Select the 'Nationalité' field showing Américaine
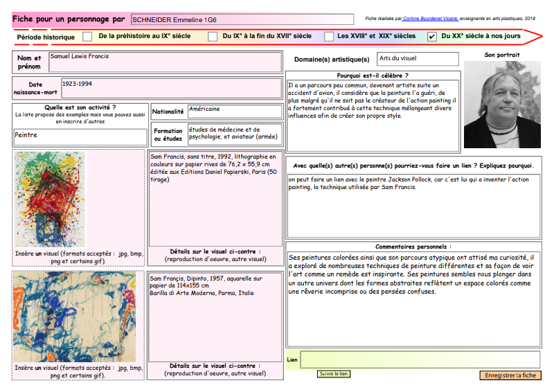Screen dimensions: 554x392 click(235, 111)
